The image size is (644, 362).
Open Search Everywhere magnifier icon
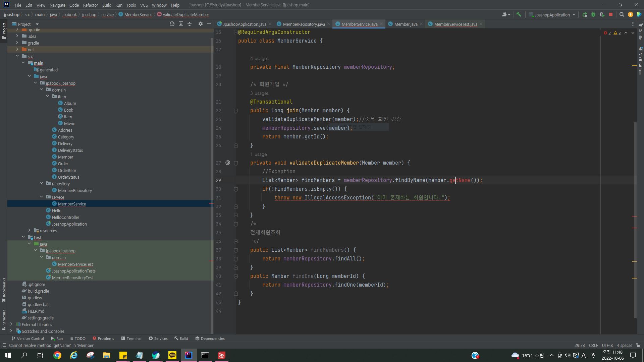pos(622,14)
